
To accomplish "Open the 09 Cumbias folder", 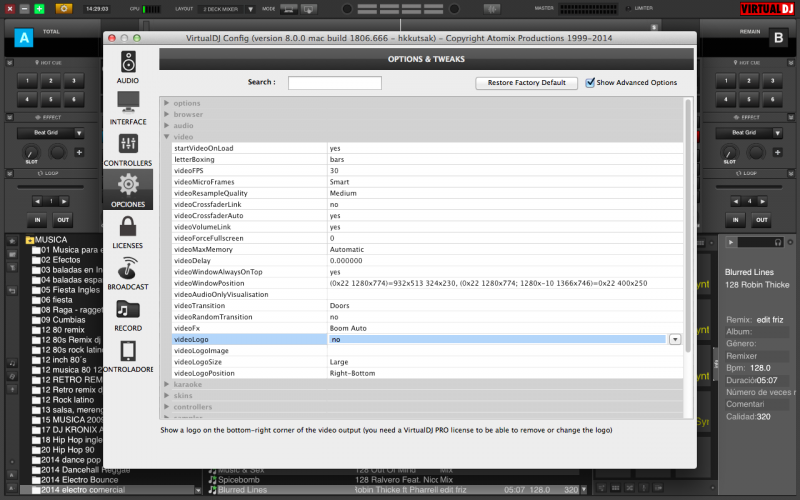I will point(59,320).
